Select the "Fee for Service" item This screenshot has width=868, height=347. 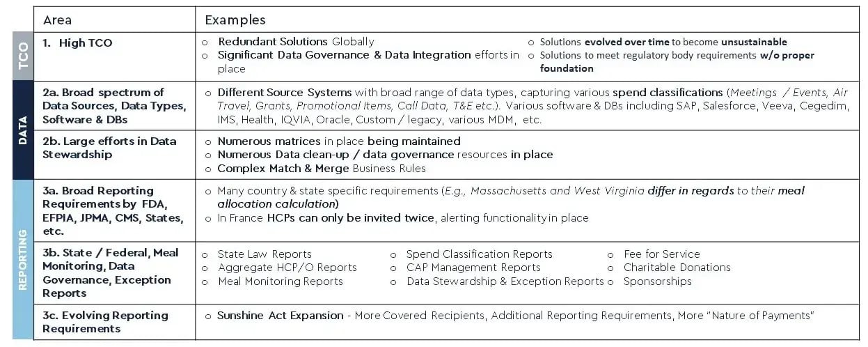coord(661,254)
